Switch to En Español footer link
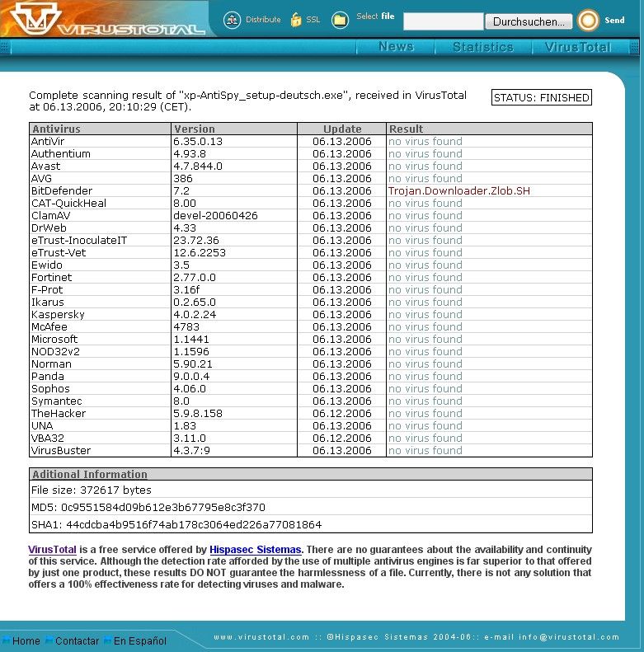644x652 pixels. [x=140, y=640]
